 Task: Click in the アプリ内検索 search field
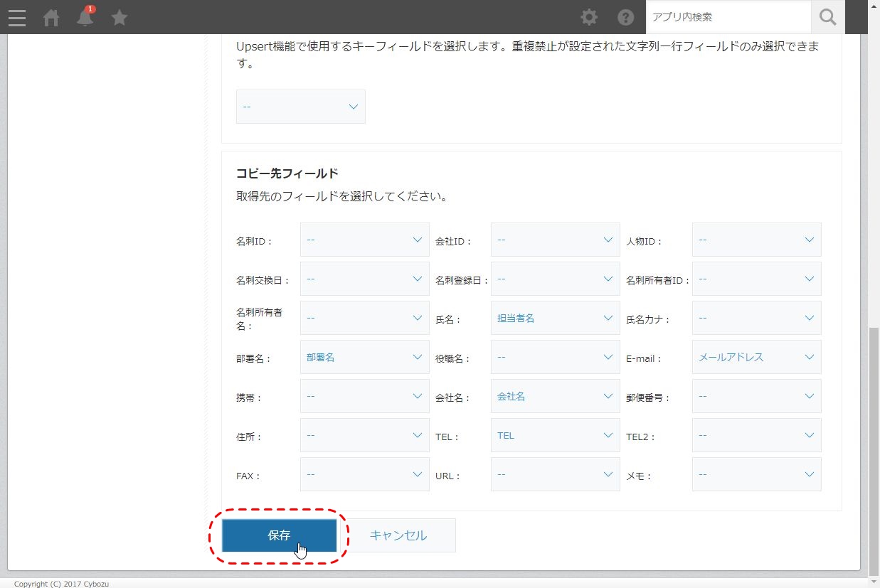click(x=727, y=17)
